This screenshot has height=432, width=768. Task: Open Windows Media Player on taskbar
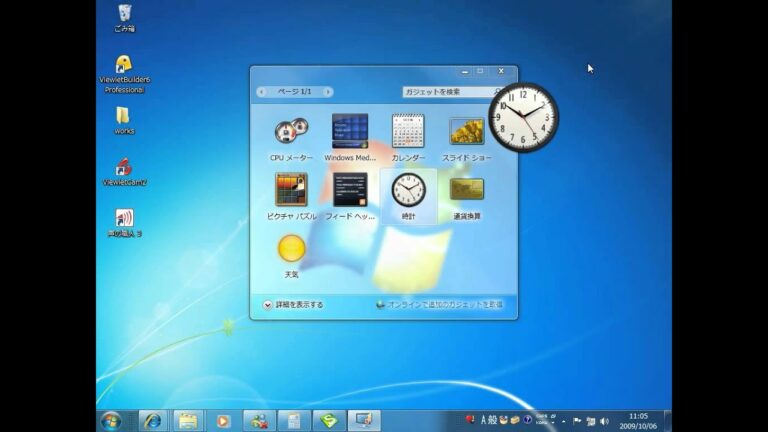tap(223, 421)
